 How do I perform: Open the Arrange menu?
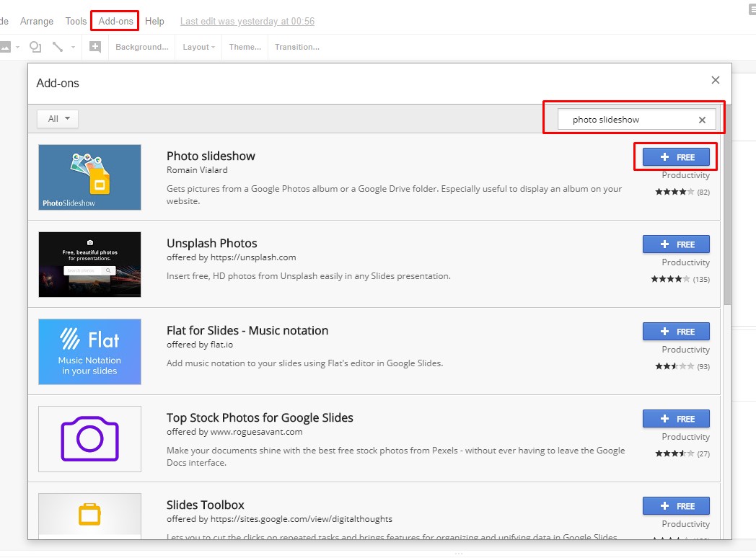click(x=37, y=21)
